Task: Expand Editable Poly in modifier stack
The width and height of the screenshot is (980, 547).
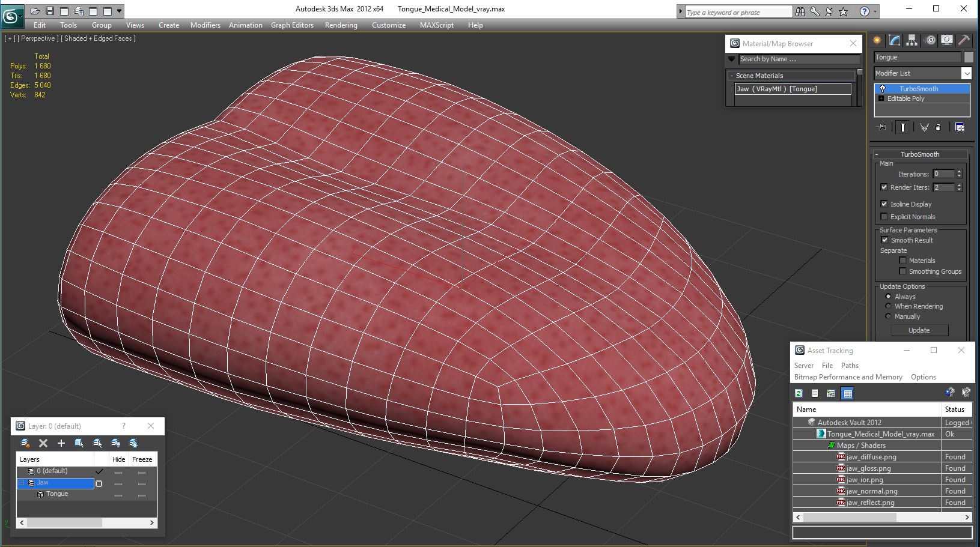Action: [x=881, y=98]
